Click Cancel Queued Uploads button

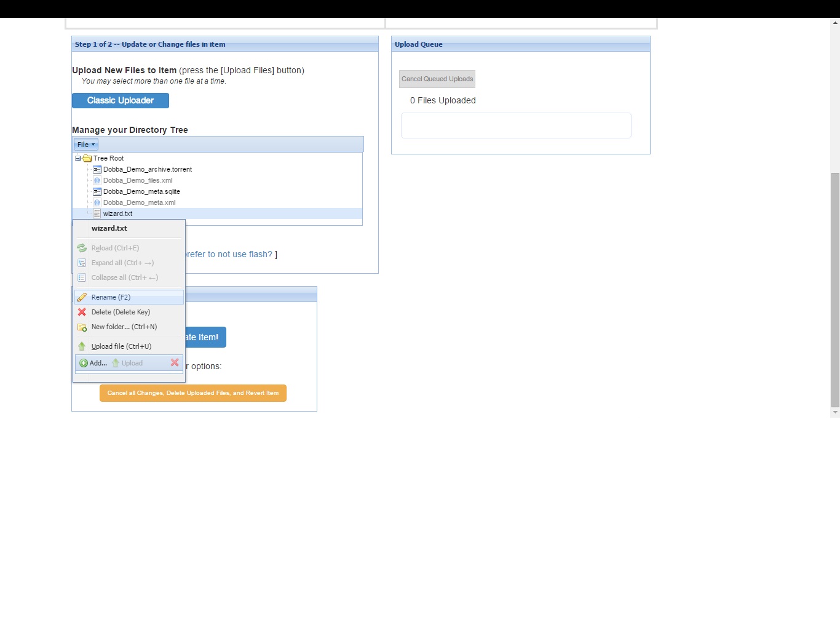coord(437,79)
